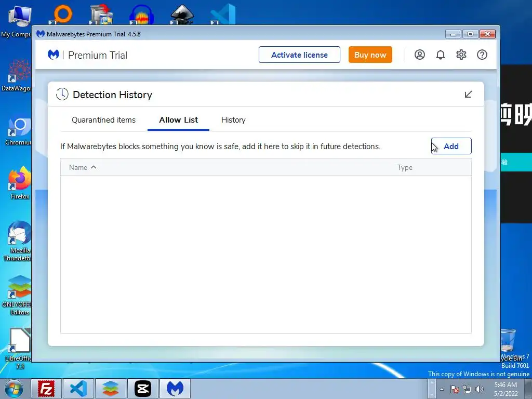The width and height of the screenshot is (532, 399).
Task: Select the Inkscape desktop shortcut icon
Action: pyautogui.click(x=182, y=15)
